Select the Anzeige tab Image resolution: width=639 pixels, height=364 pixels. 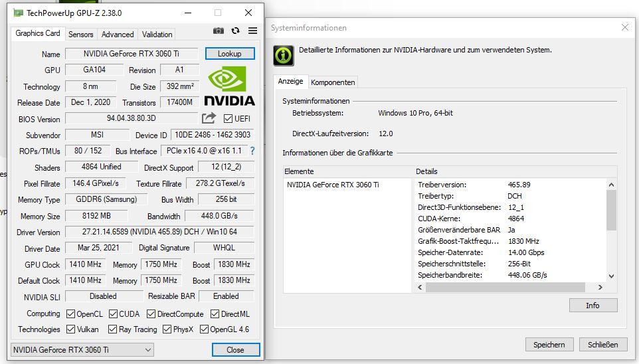(290, 81)
